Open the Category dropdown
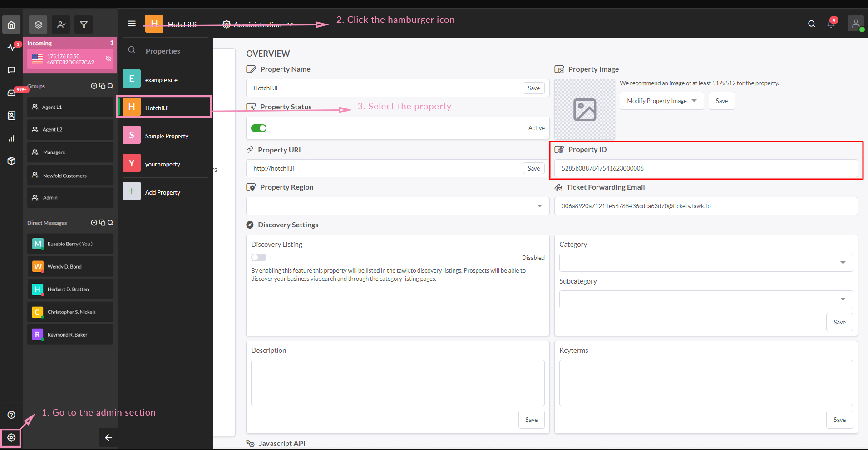The width and height of the screenshot is (868, 450). (705, 263)
